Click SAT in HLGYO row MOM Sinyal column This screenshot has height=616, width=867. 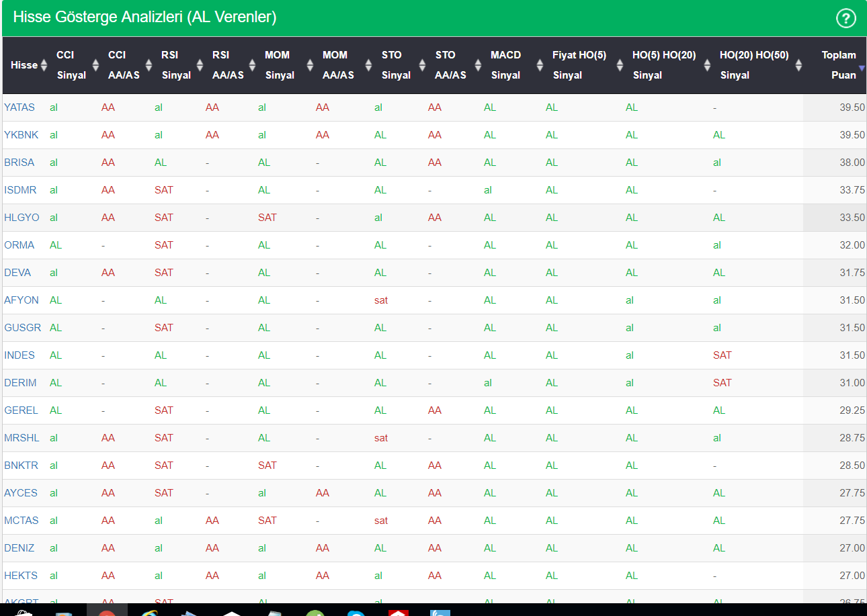click(267, 218)
